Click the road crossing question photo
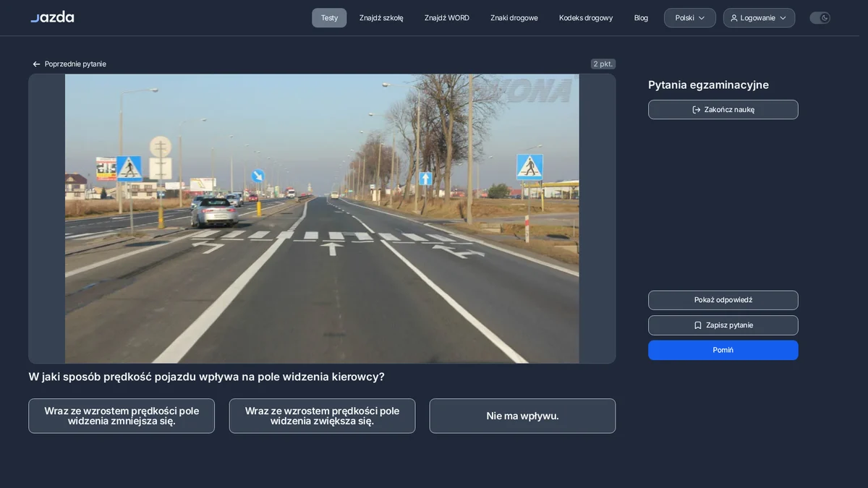The height and width of the screenshot is (488, 868). 322,218
